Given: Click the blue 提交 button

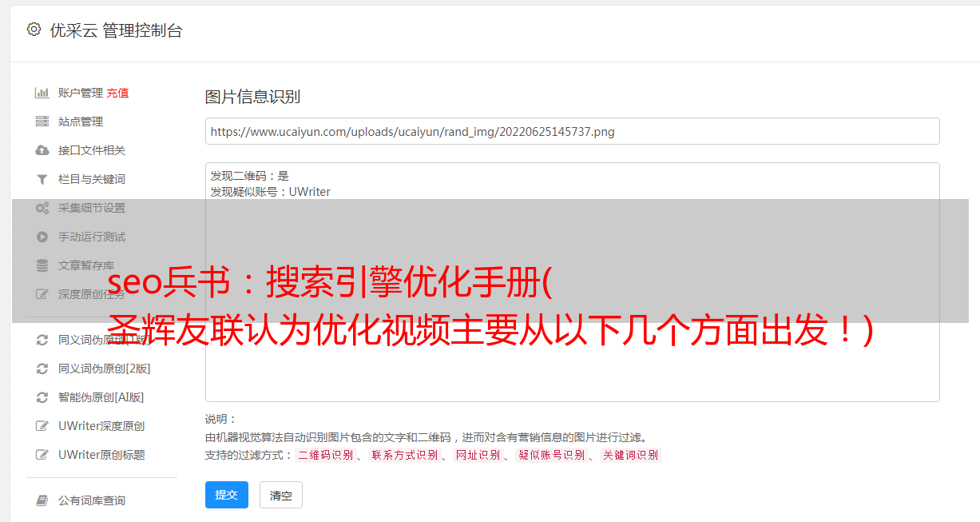Looking at the screenshot, I should pyautogui.click(x=227, y=495).
